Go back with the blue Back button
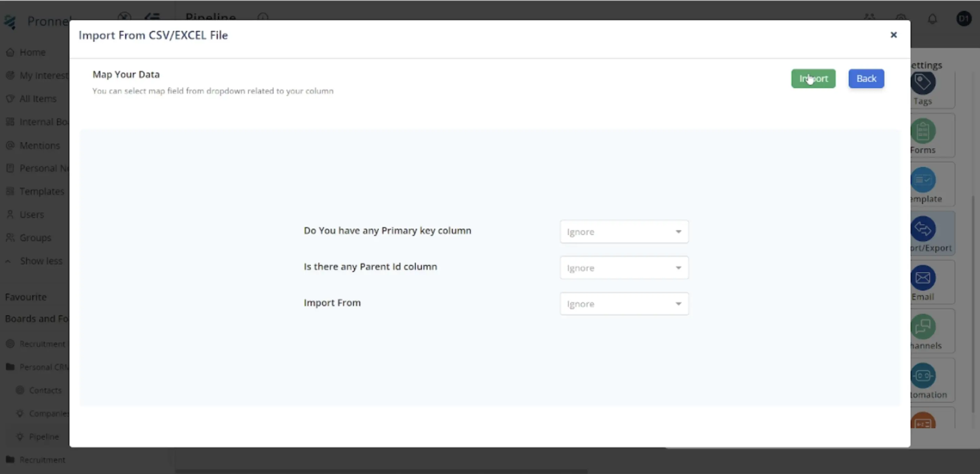Image resolution: width=980 pixels, height=474 pixels. (x=866, y=78)
